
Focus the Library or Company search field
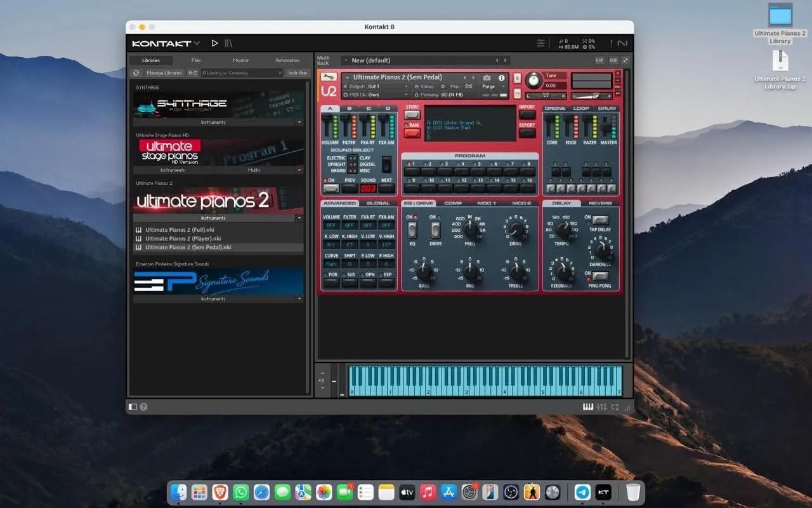click(x=242, y=73)
